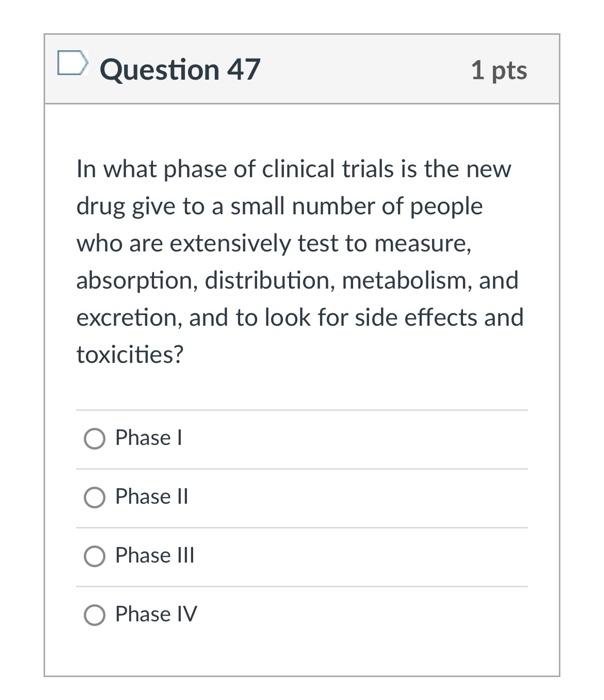604x700 pixels.
Task: Click the "1 pts" points label
Action: pos(498,70)
